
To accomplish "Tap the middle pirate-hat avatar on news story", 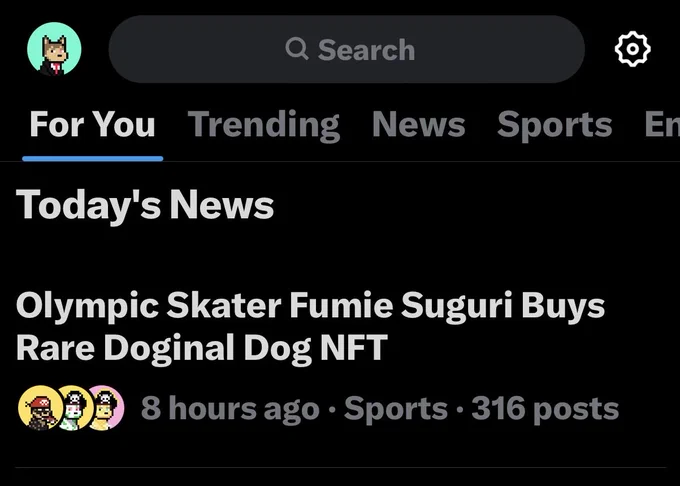I will 76,408.
